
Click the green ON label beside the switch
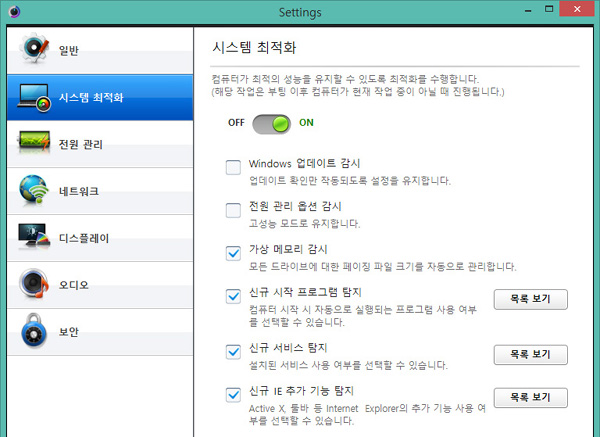(306, 122)
